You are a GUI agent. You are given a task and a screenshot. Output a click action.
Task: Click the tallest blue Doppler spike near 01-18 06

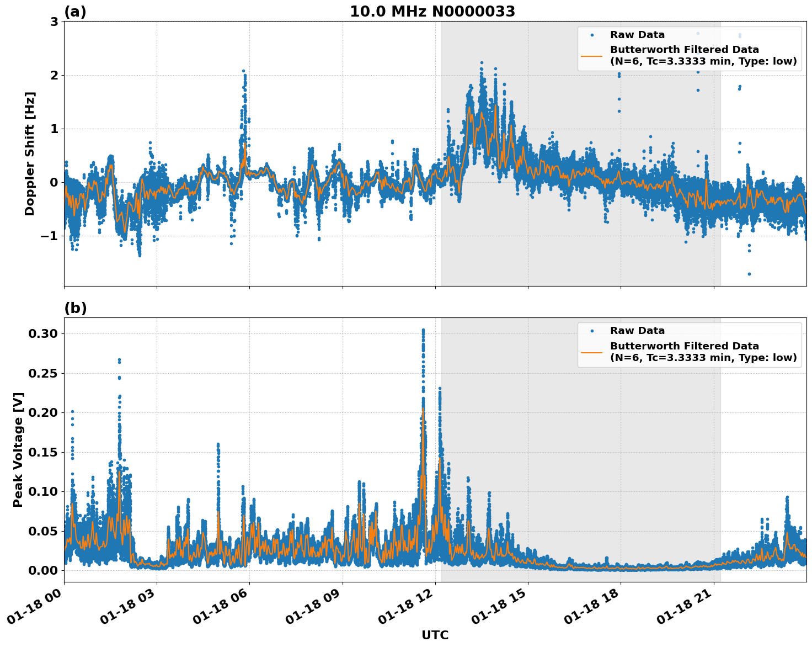[243, 71]
